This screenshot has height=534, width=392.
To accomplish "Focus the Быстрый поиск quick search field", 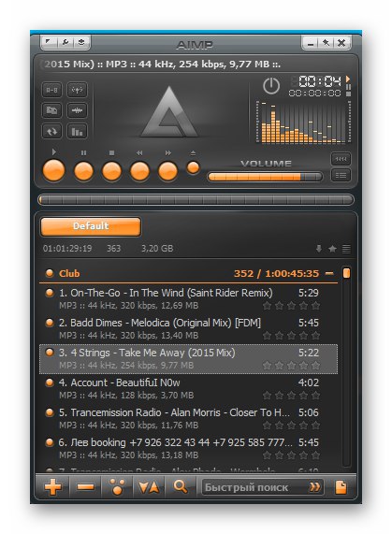I will pyautogui.click(x=254, y=487).
